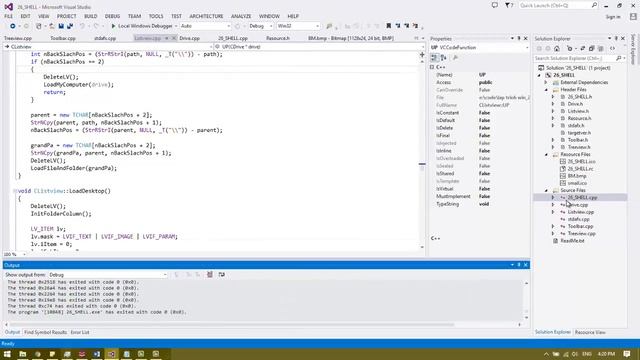Click the search icon in Solution Explorer
This screenshot has height=360, width=640.
[618, 58]
